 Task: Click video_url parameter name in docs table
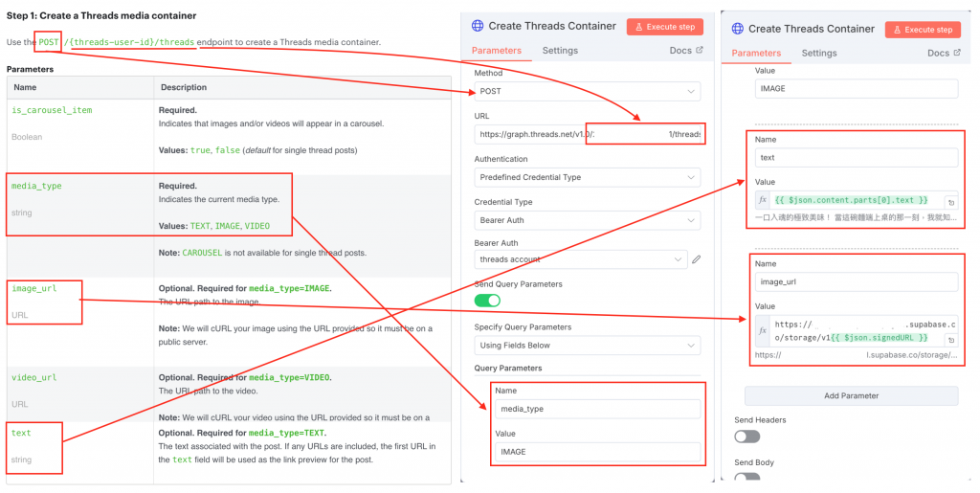click(x=33, y=377)
